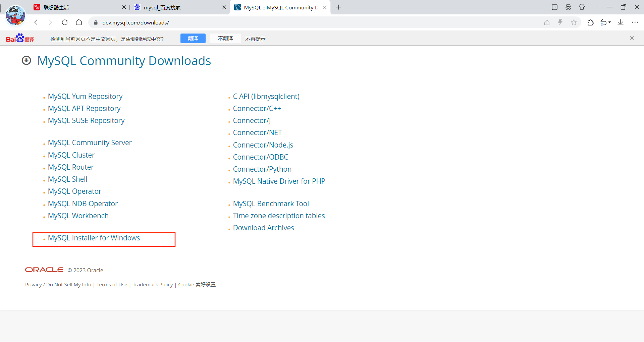Image resolution: width=644 pixels, height=342 pixels.
Task: Open MySQL Installer for Windows link
Action: pyautogui.click(x=94, y=238)
